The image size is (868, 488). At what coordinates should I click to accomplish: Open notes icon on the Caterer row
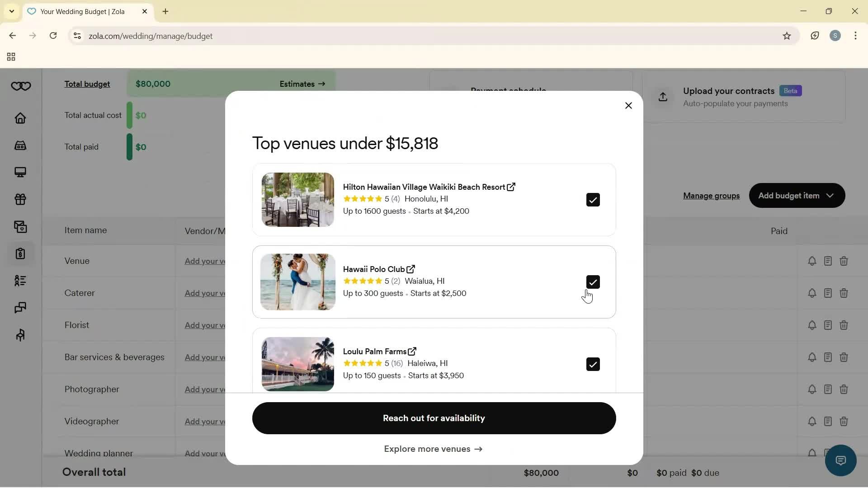[828, 293]
